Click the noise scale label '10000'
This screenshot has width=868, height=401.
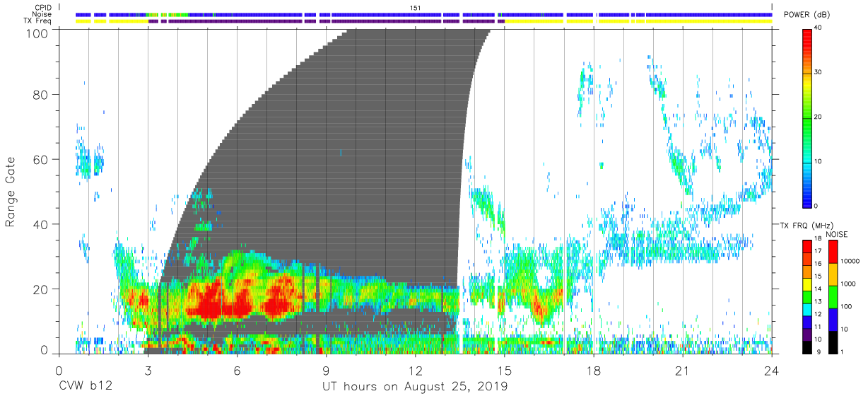tap(850, 262)
